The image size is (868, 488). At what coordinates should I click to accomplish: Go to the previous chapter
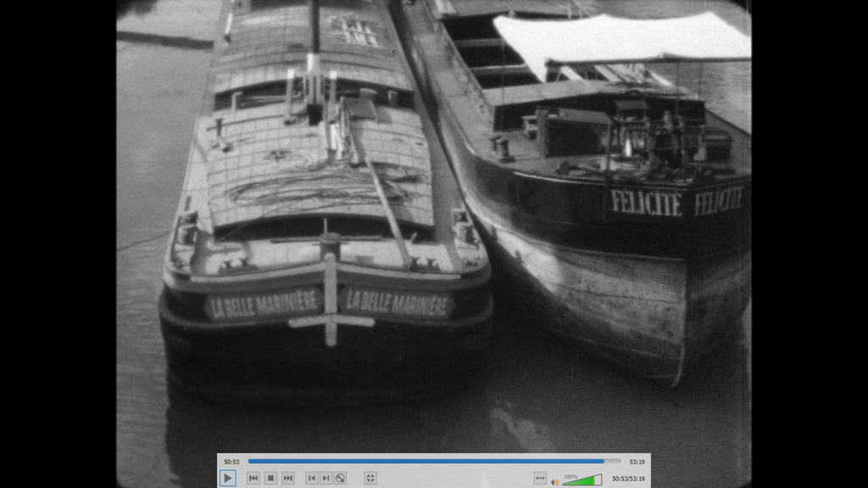(x=311, y=478)
